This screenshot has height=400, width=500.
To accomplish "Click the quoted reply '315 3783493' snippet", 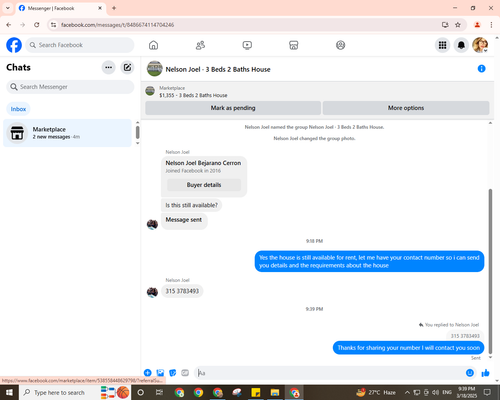I will pos(465,336).
